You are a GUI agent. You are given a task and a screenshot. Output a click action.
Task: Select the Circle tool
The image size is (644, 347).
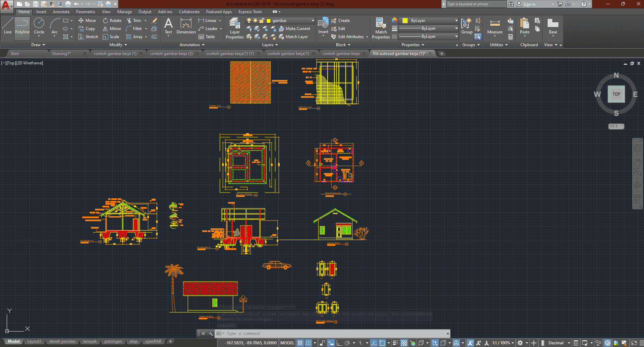coord(39,27)
